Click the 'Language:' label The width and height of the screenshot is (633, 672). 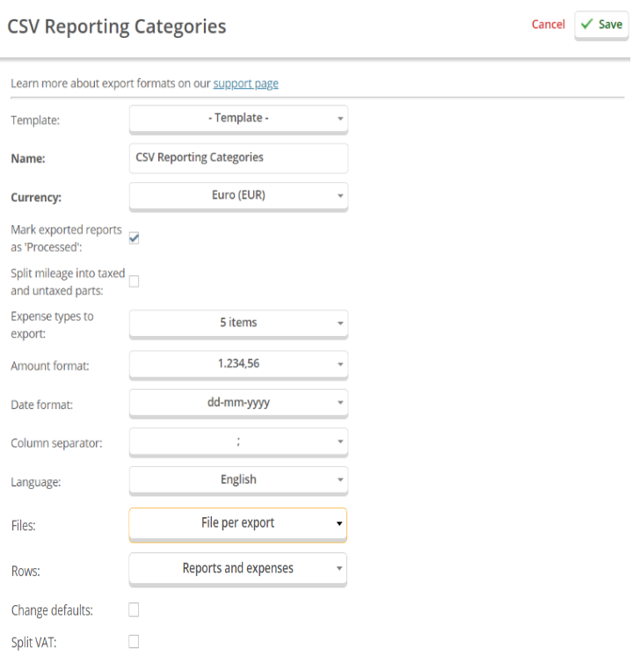coord(35,482)
